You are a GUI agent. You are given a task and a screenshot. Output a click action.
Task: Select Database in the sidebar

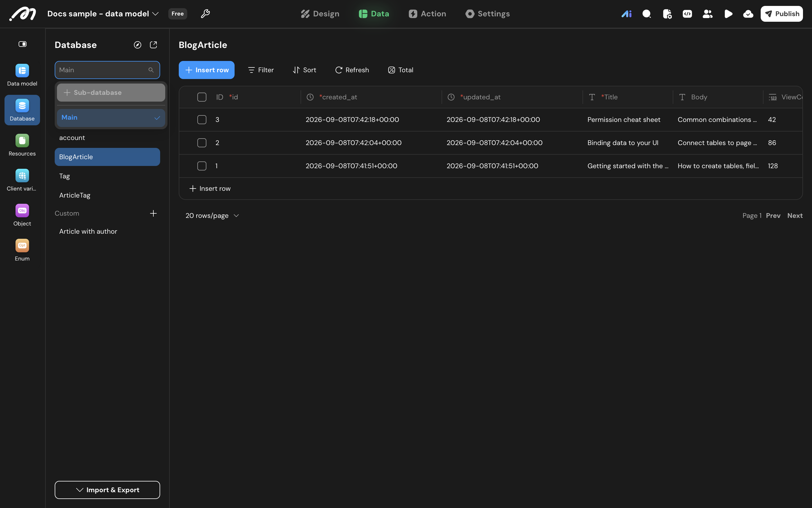pyautogui.click(x=22, y=110)
